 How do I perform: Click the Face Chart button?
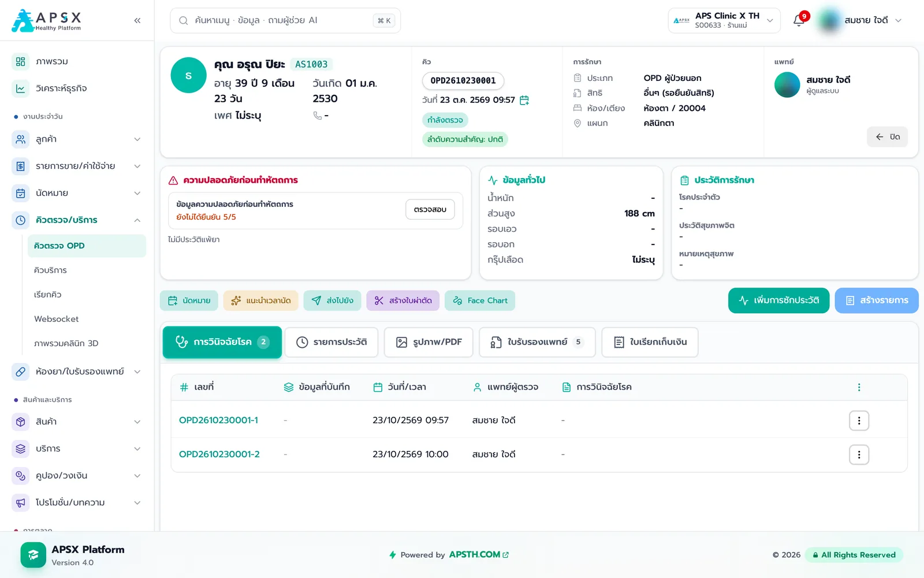pyautogui.click(x=480, y=301)
